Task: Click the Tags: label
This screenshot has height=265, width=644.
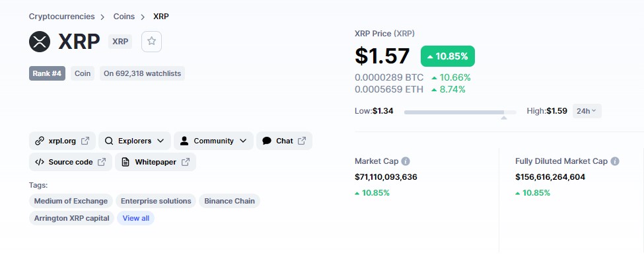Action: point(38,185)
